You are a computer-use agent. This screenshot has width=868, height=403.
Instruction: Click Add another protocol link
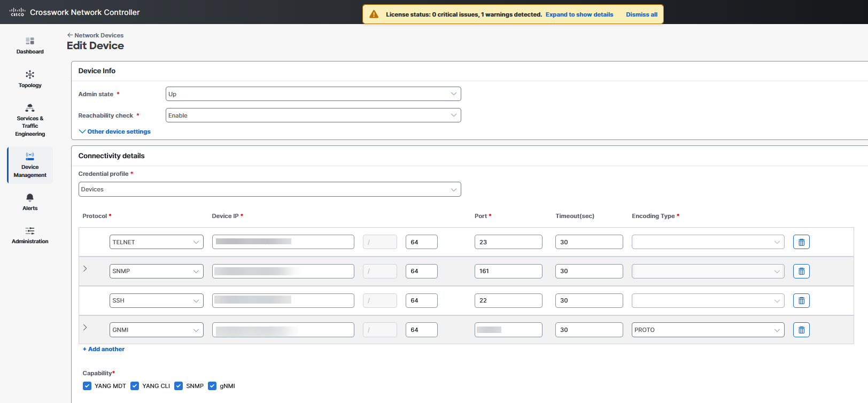104,349
